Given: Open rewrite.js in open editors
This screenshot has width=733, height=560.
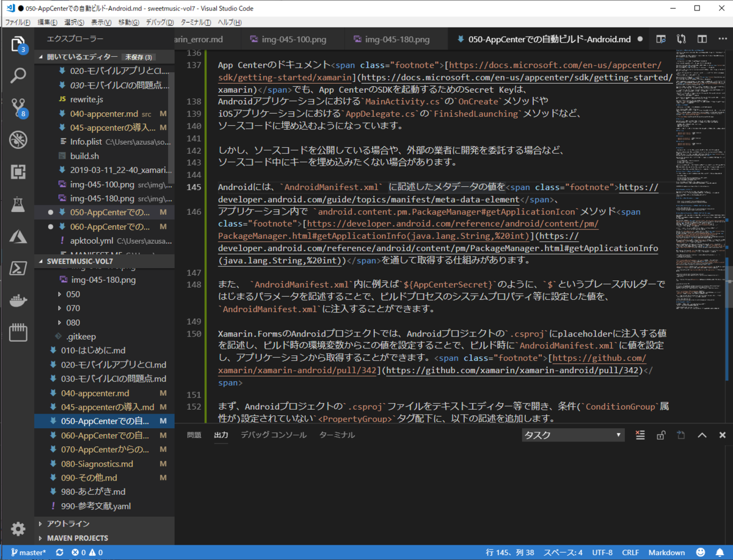Looking at the screenshot, I should coord(104,99).
